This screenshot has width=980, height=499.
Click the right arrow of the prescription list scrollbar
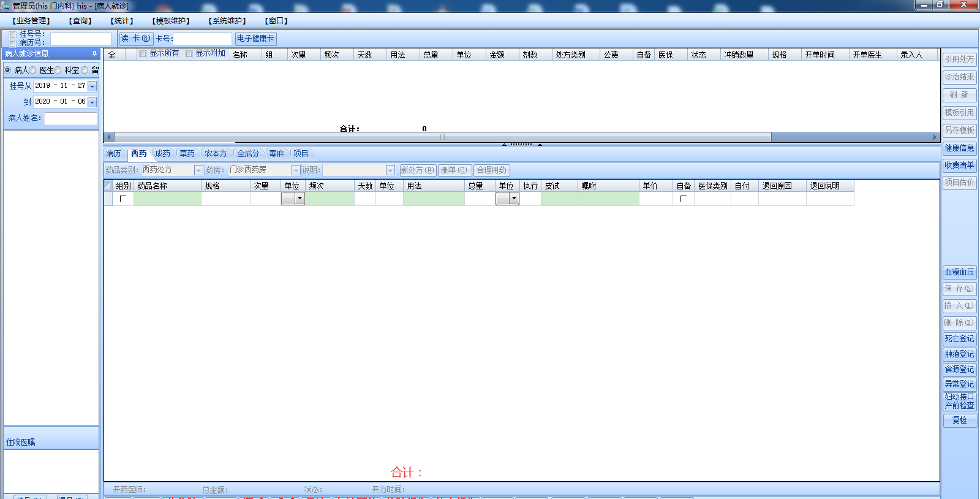tap(935, 137)
